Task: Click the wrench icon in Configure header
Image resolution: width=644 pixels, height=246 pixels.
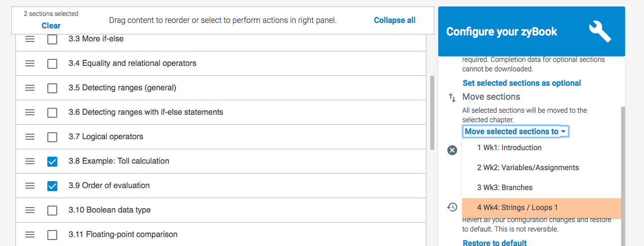Action: (x=600, y=31)
